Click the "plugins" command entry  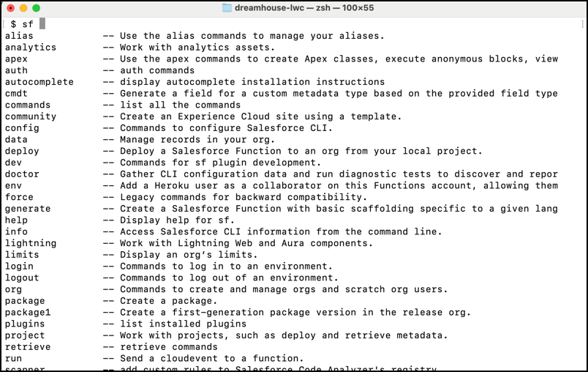click(25, 324)
